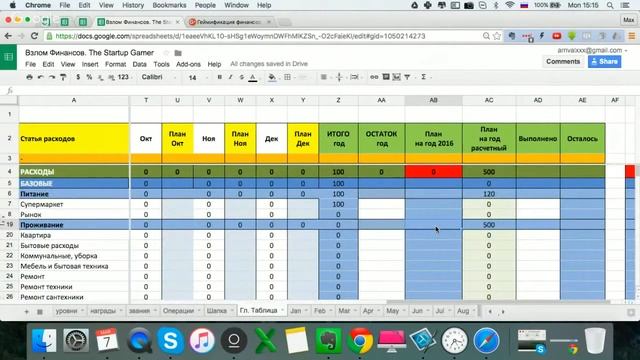Open the Гл. Таблица tab menu arrow

pyautogui.click(x=282, y=311)
